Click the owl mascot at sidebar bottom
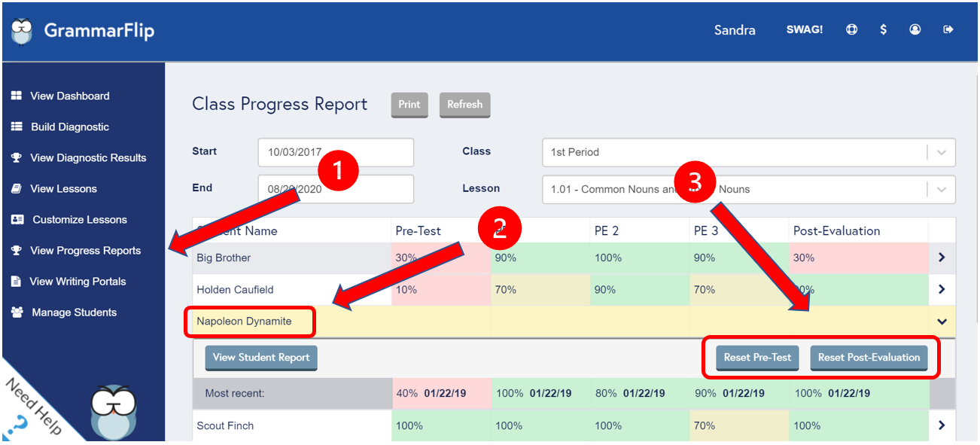 (113, 412)
